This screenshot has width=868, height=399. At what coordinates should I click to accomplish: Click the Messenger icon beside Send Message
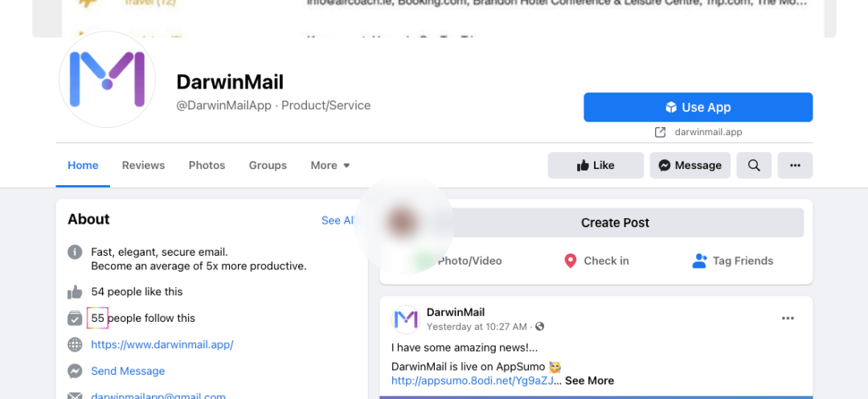tap(75, 372)
